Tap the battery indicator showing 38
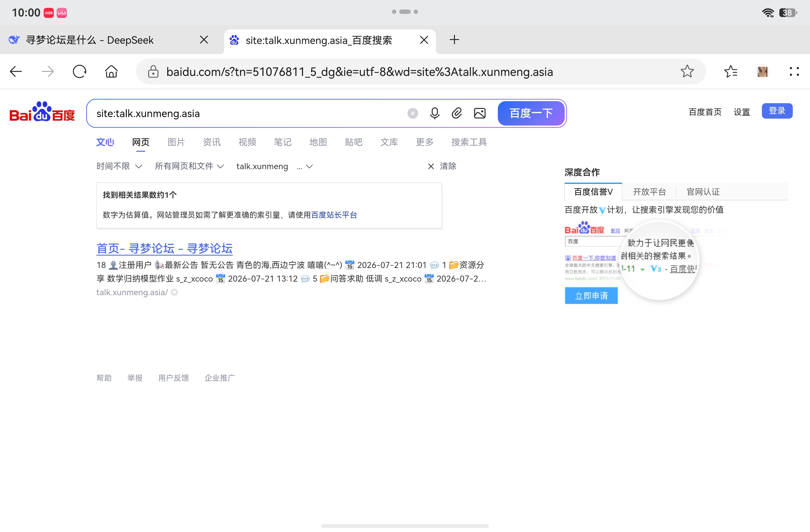Viewport: 810px width, 532px height. click(788, 13)
